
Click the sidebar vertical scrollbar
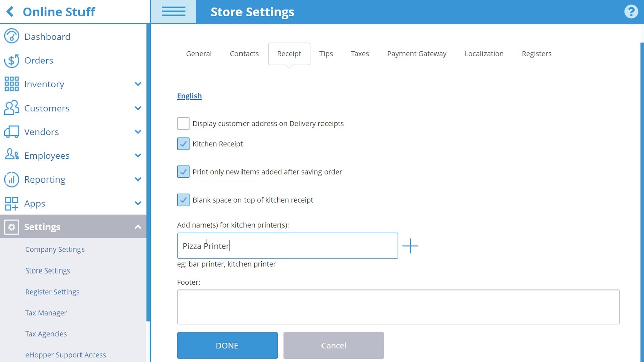coord(148,173)
